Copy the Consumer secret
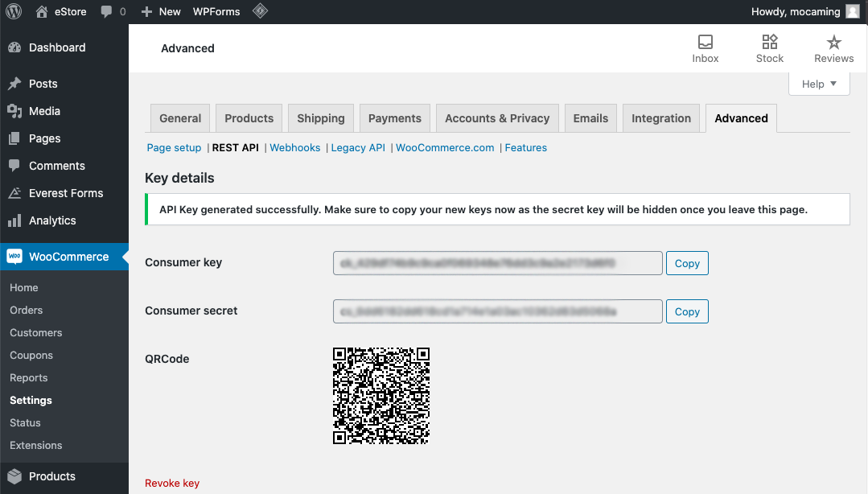 (687, 311)
